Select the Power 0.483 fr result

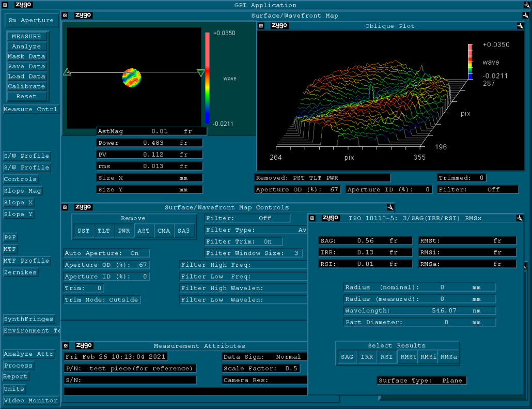[x=150, y=143]
